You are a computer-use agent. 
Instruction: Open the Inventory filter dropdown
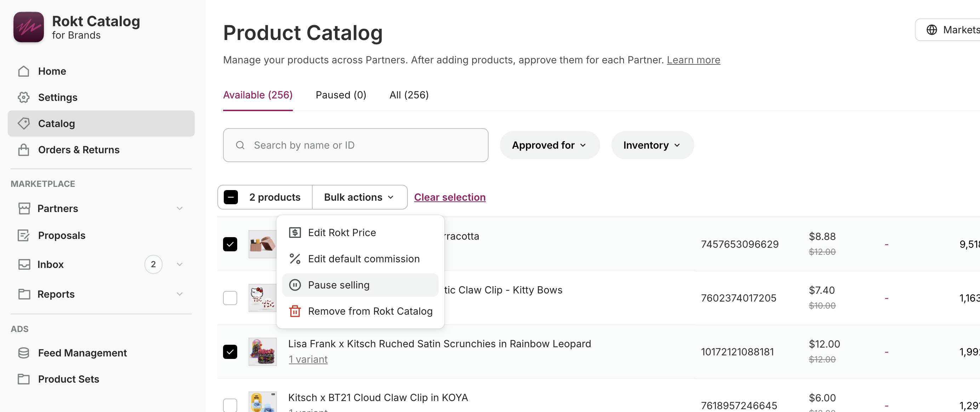652,145
